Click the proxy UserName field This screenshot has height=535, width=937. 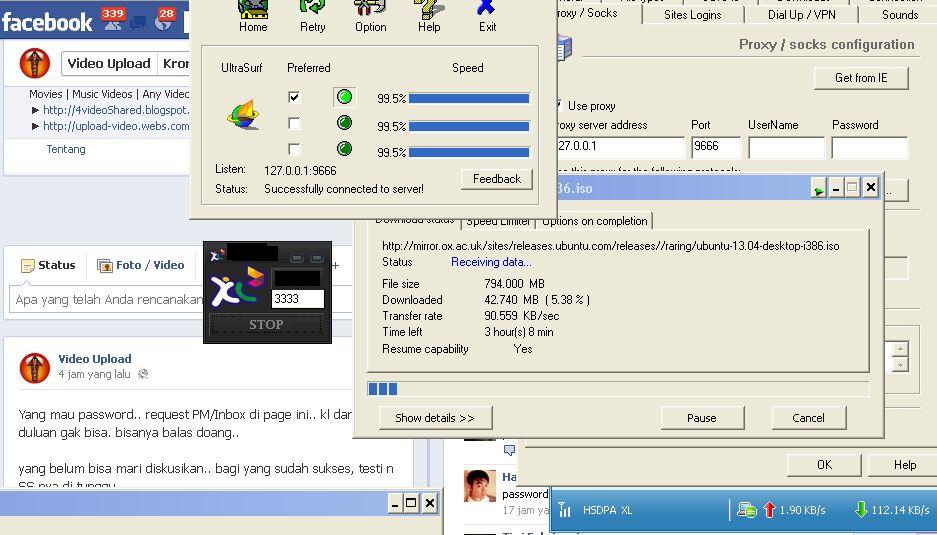tap(786, 147)
